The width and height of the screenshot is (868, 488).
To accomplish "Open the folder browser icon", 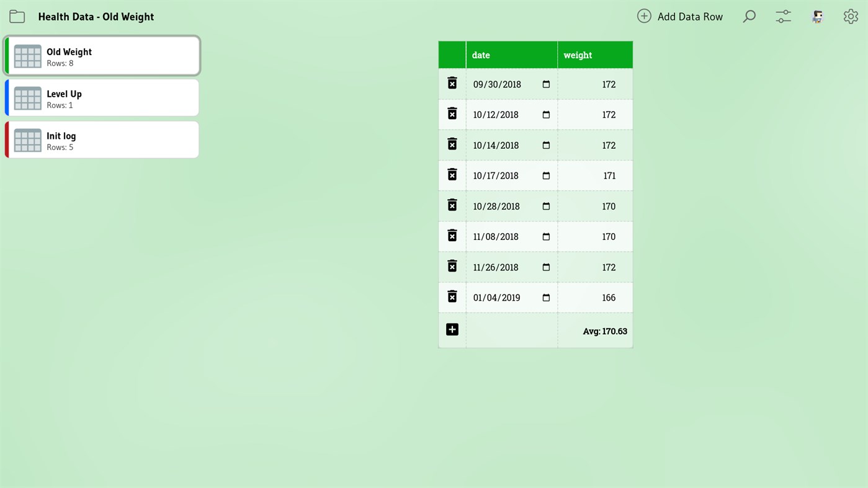I will click(x=17, y=16).
